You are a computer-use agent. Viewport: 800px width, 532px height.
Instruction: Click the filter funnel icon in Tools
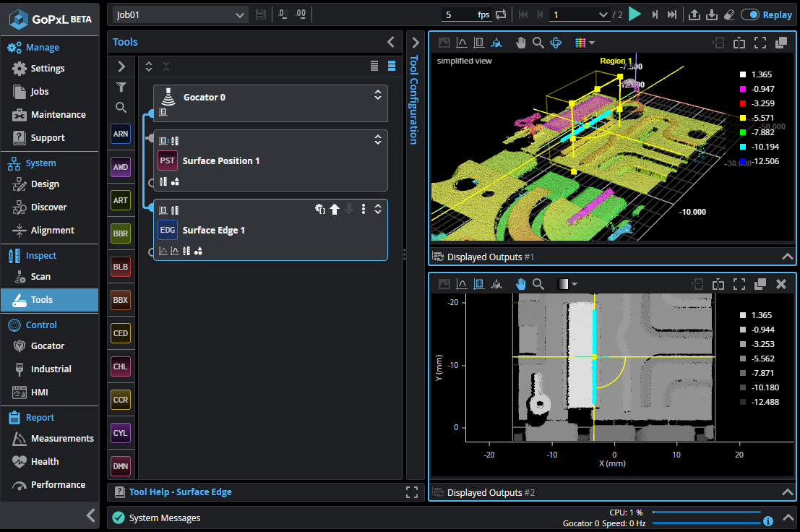point(121,87)
